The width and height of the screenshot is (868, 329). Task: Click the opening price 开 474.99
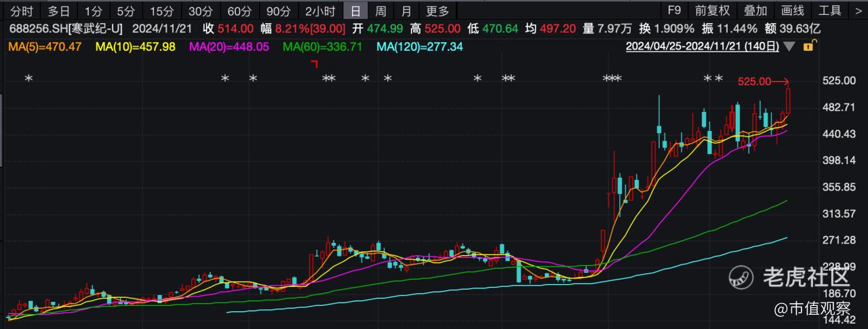pos(378,29)
